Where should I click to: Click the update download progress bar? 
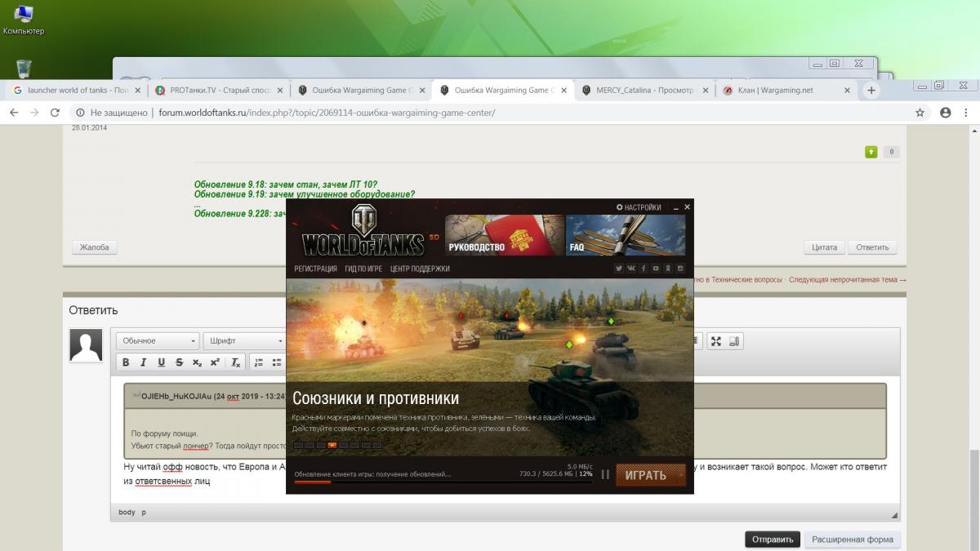click(443, 482)
